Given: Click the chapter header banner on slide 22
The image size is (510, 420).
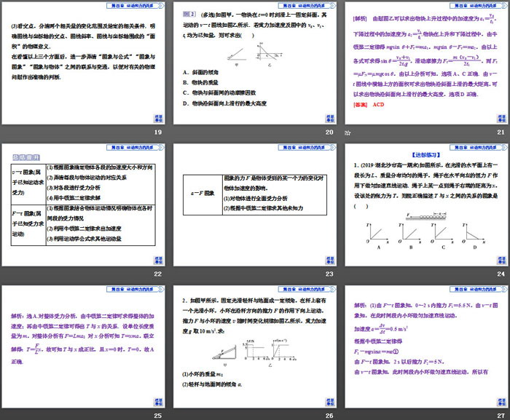Looking at the screenshot, I should pyautogui.click(x=136, y=147).
